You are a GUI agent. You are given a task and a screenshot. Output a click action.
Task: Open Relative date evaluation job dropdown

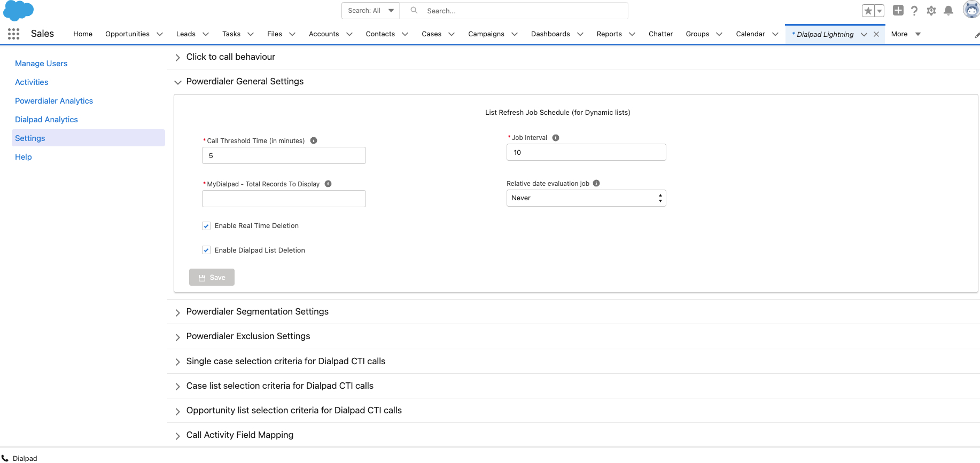[x=586, y=198]
